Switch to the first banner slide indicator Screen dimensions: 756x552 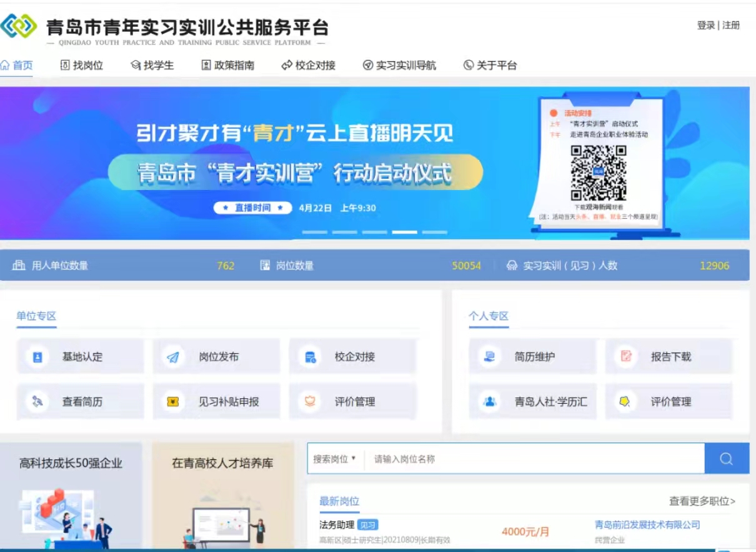point(314,232)
